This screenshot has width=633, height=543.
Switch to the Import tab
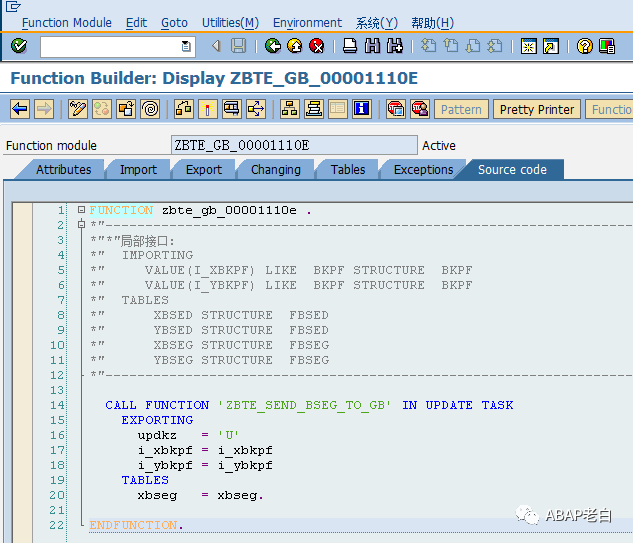click(138, 170)
